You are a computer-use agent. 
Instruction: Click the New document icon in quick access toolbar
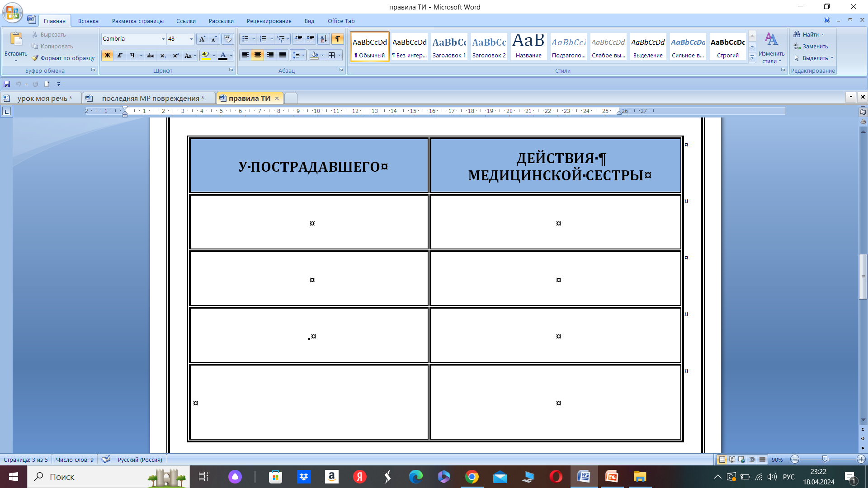coord(47,84)
